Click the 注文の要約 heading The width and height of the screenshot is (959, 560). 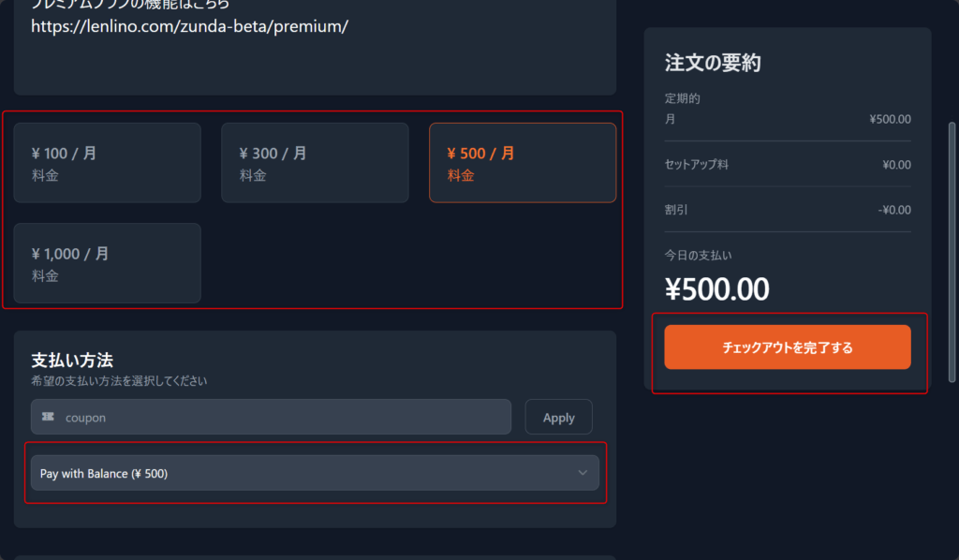[x=713, y=64]
